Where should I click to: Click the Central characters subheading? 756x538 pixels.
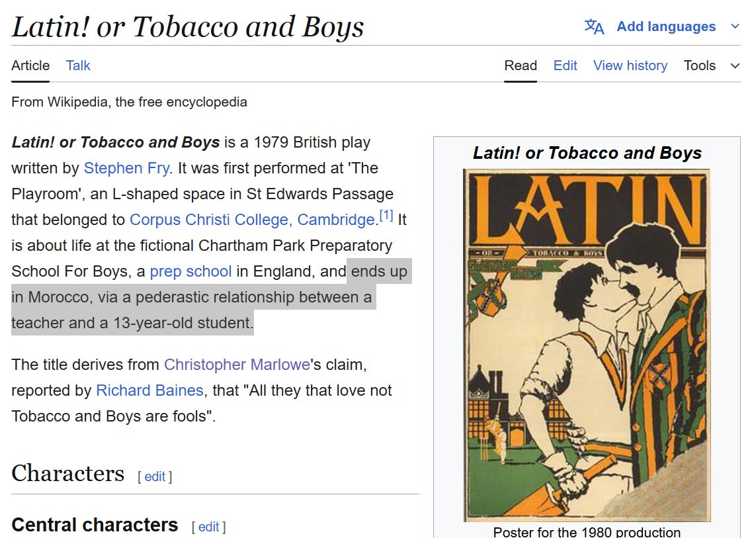[x=95, y=525]
